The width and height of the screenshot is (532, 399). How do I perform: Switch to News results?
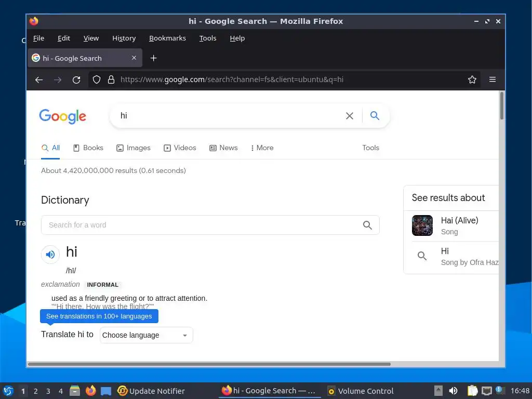pos(223,148)
